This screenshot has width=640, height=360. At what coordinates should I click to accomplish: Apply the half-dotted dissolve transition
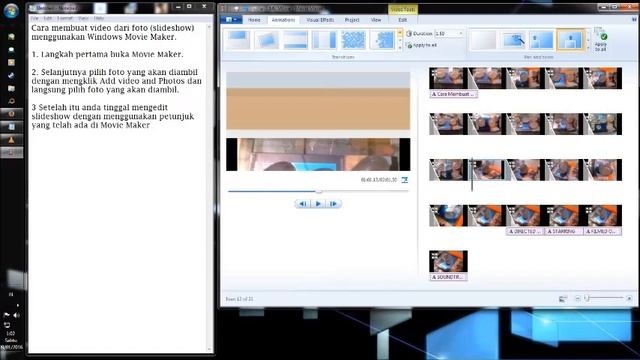[x=382, y=40]
